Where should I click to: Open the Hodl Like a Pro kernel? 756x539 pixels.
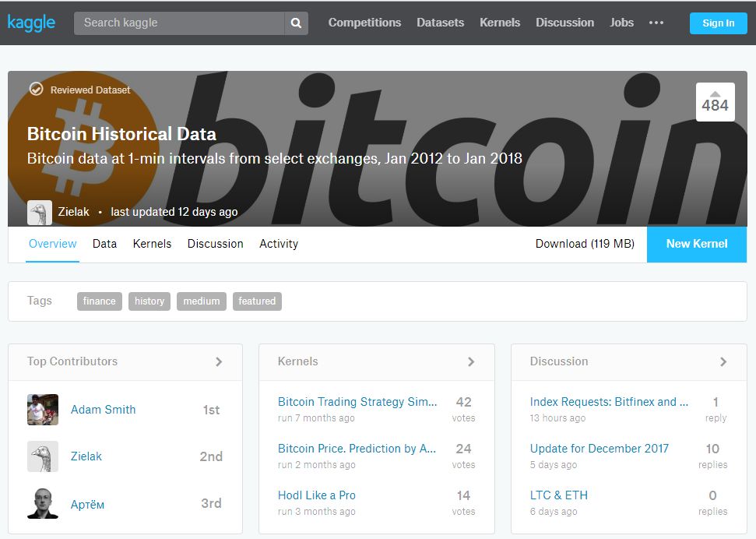click(317, 495)
